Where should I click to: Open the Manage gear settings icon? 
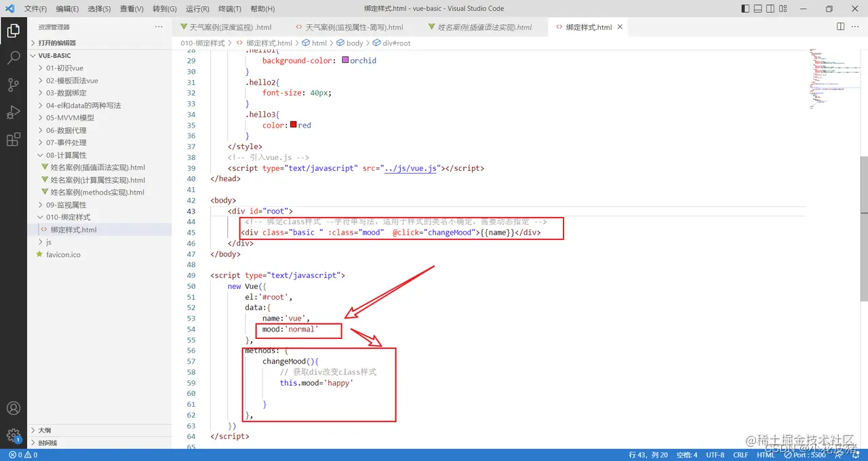click(x=13, y=435)
